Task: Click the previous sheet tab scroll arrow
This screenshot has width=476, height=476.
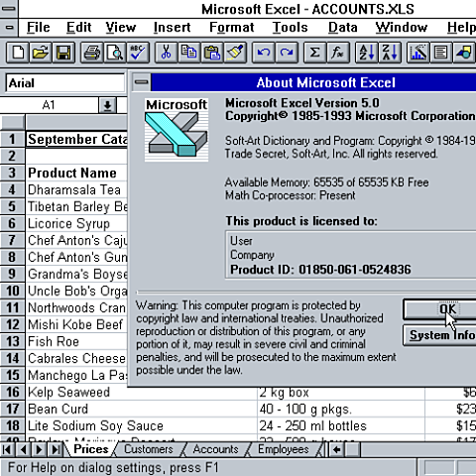Action: 23,449
